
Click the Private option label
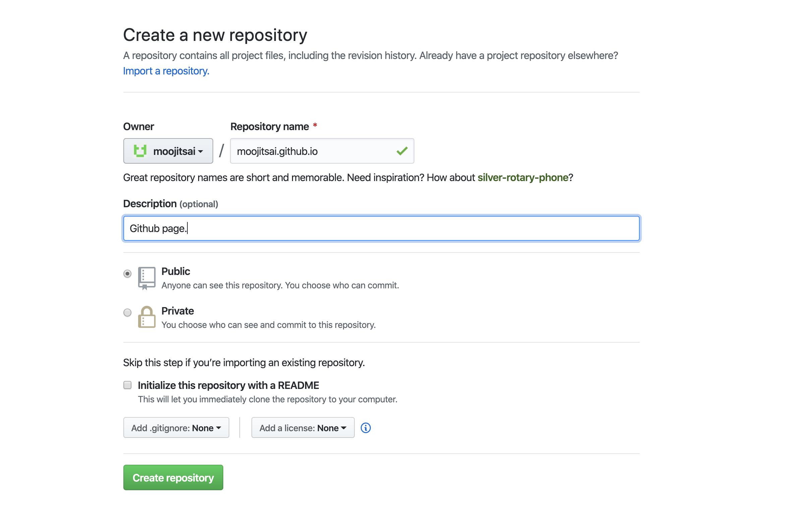(x=178, y=310)
